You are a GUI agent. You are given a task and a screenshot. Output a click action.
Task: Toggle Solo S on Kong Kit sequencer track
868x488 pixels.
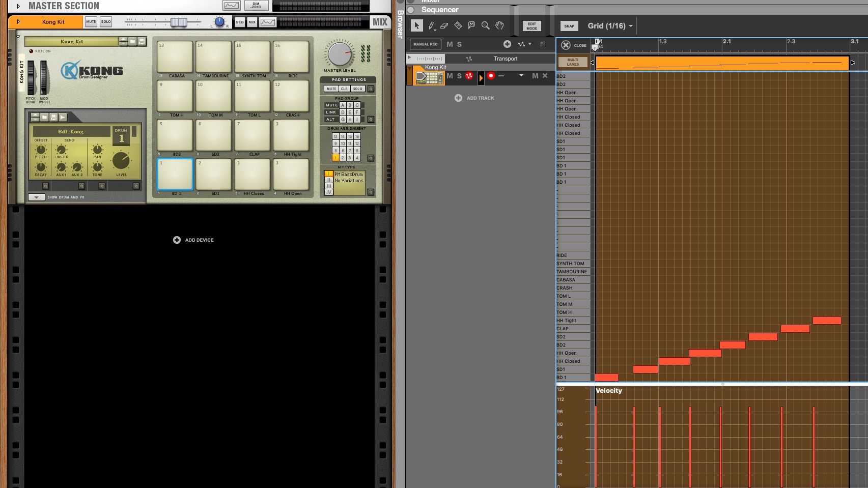click(459, 76)
